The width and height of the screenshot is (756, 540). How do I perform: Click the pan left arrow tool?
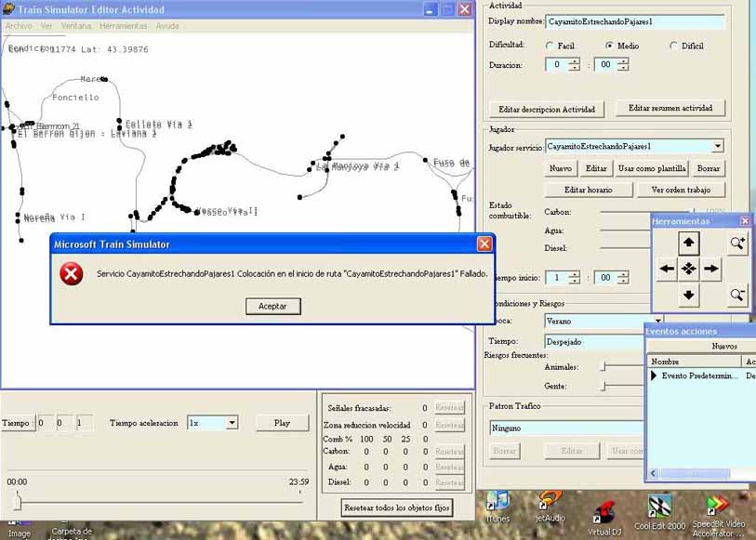(x=666, y=269)
